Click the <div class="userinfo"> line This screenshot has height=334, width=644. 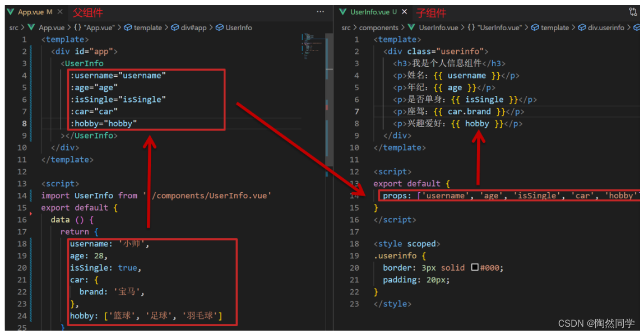(435, 52)
